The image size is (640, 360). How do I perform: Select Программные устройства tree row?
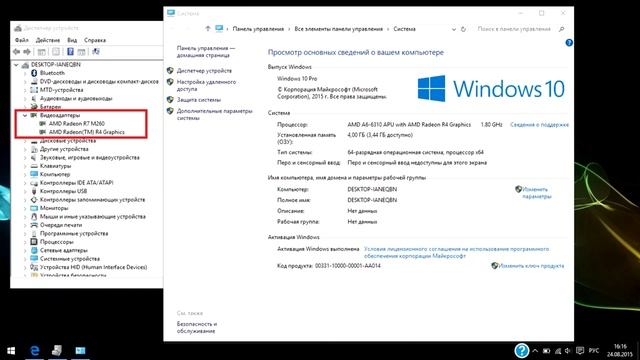[74, 233]
